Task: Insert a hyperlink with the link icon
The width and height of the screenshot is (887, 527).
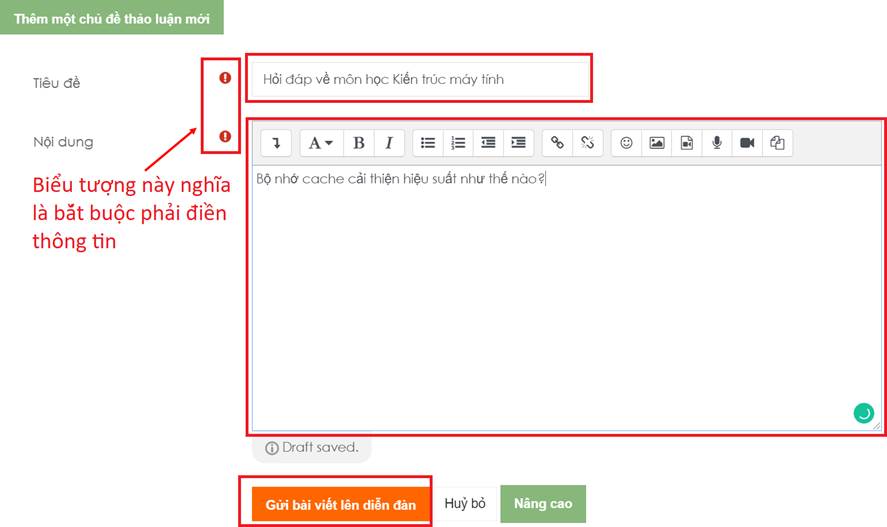Action: (x=557, y=142)
